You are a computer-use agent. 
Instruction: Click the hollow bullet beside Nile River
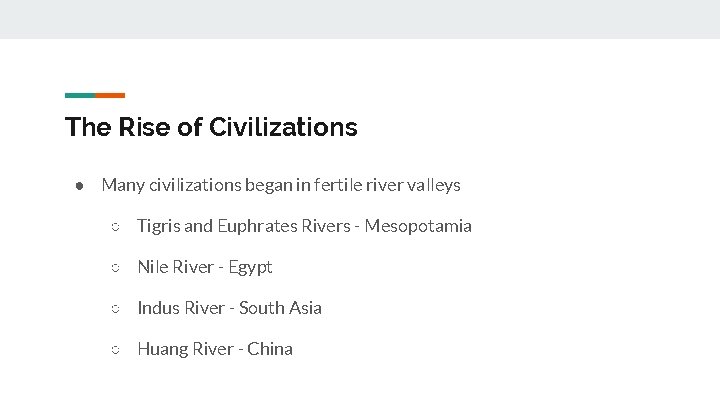(115, 268)
